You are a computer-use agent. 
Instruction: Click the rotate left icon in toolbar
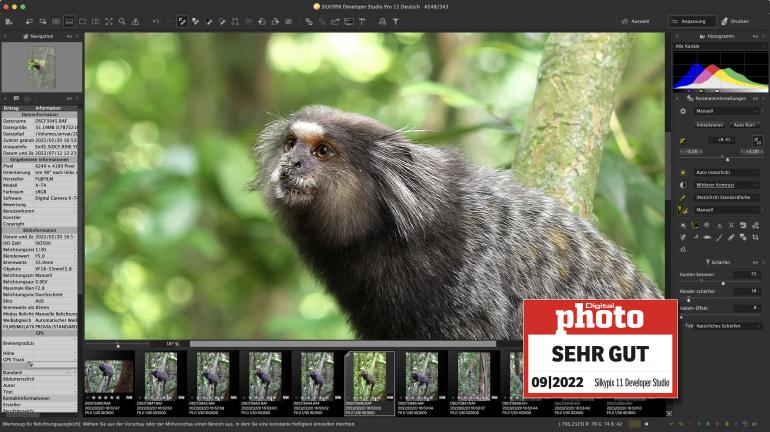click(x=262, y=22)
